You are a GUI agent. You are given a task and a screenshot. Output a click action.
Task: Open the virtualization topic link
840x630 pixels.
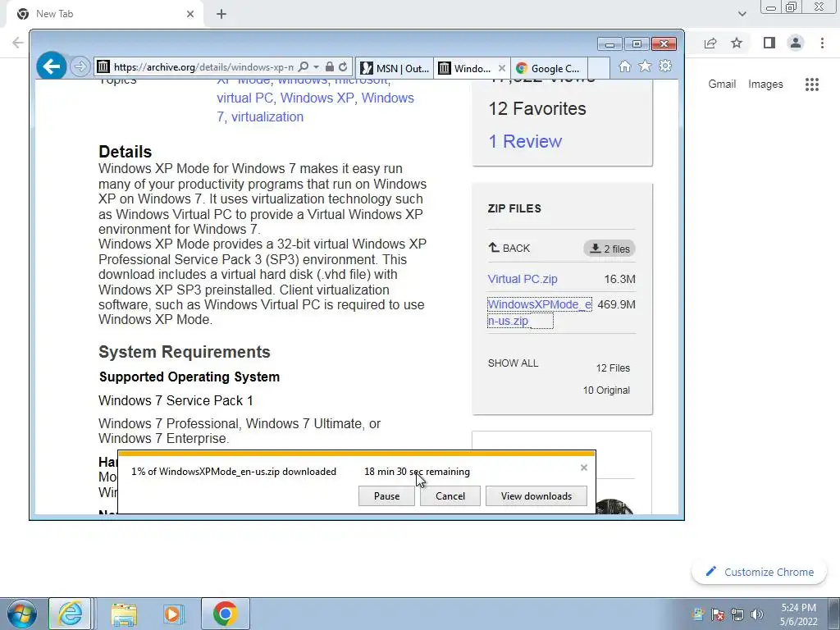(x=267, y=116)
